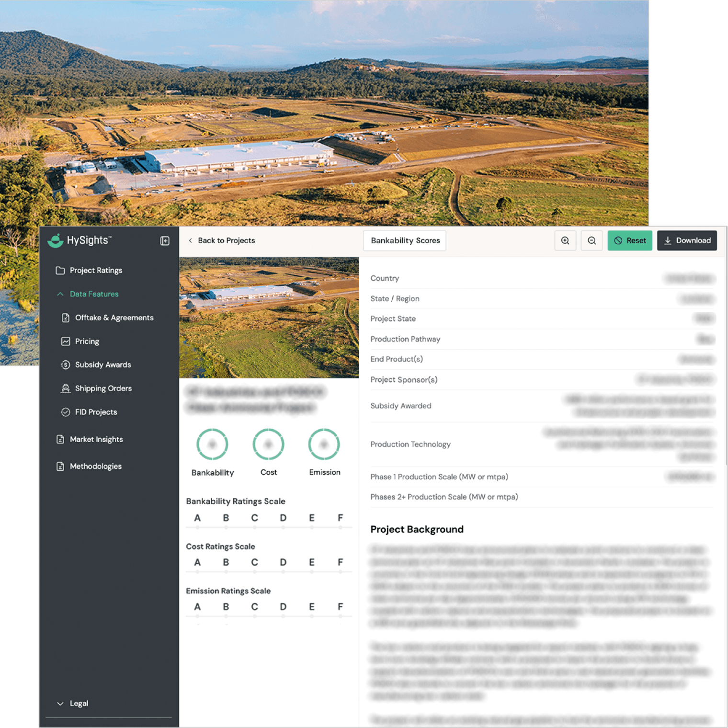The width and height of the screenshot is (728, 728).
Task: Open Shipping Orders page
Action: point(103,388)
